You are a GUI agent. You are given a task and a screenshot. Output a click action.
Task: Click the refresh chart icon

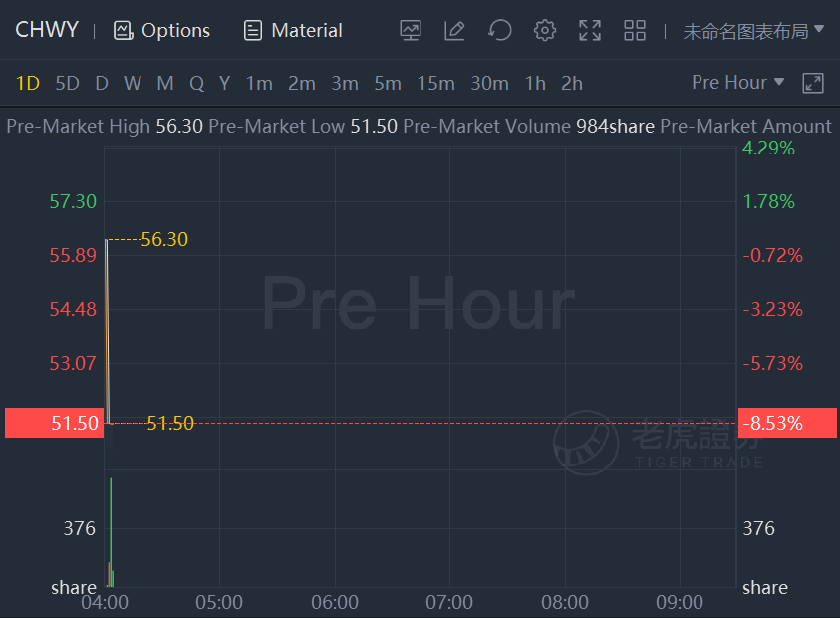click(x=500, y=30)
